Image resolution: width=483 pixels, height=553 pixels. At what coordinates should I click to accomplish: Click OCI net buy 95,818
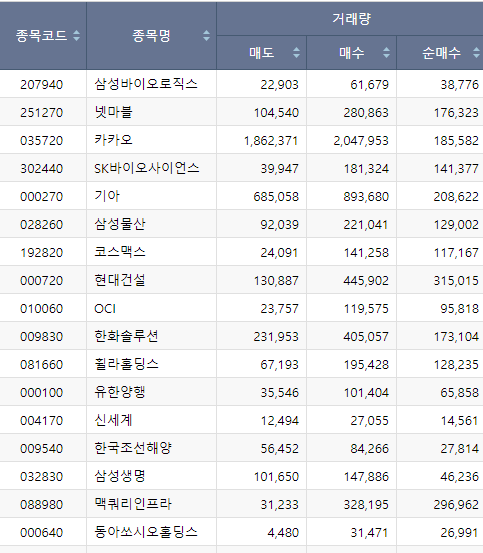[x=460, y=309]
